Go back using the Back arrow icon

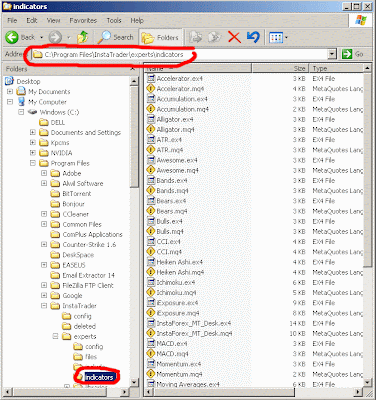pos(12,37)
